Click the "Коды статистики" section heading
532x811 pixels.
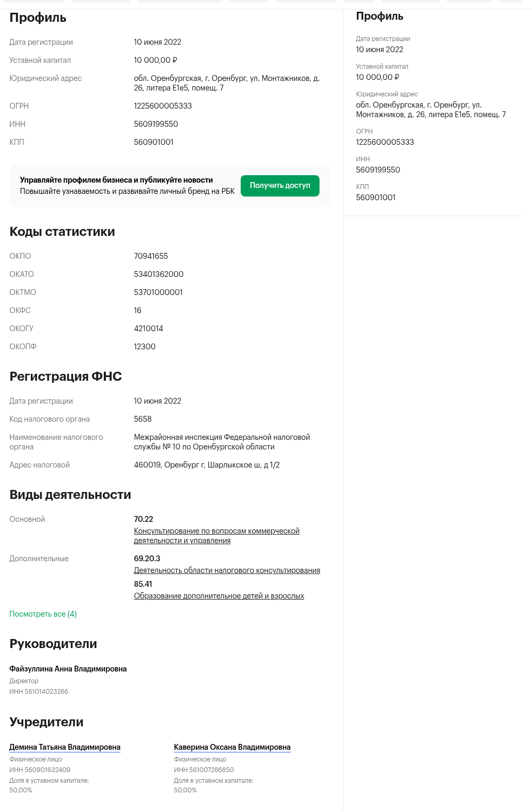[61, 232]
